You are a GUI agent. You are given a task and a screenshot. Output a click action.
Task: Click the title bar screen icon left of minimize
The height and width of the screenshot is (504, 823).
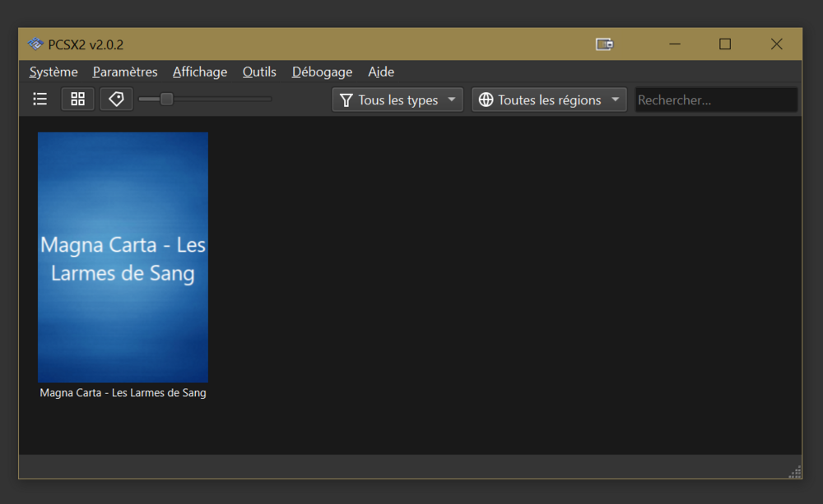(604, 44)
